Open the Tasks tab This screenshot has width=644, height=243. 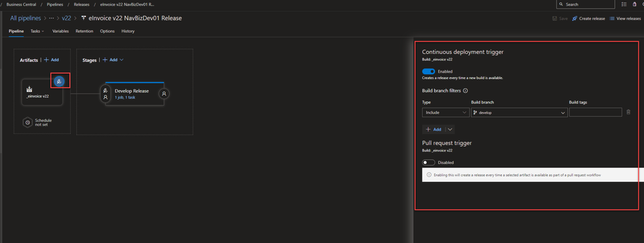coord(37,32)
